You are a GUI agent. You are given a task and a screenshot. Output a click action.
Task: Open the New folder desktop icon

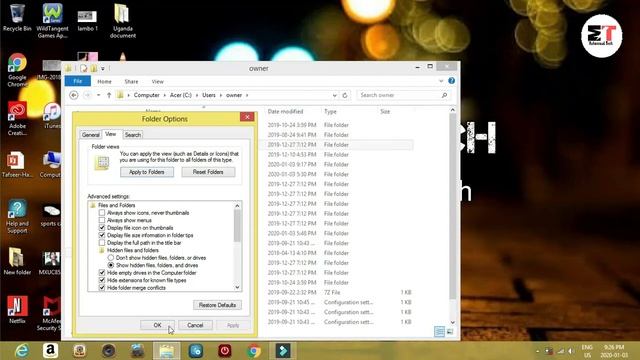[x=17, y=261]
